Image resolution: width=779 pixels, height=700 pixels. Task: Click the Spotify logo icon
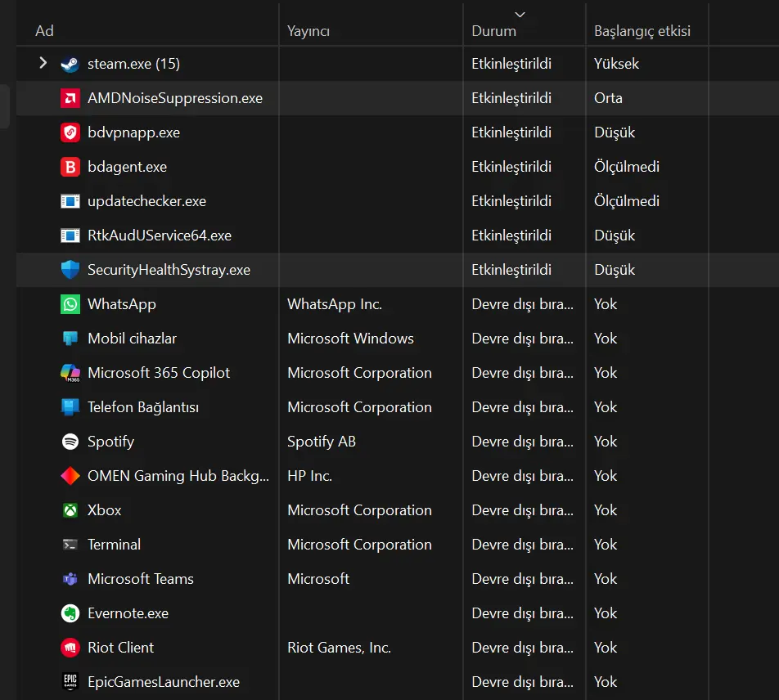click(x=70, y=442)
